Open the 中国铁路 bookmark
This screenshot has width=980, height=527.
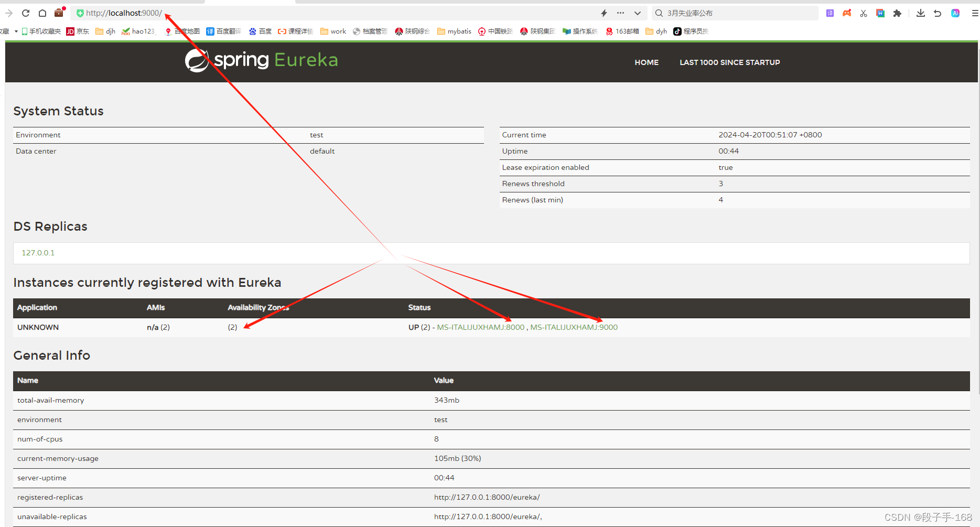(496, 31)
